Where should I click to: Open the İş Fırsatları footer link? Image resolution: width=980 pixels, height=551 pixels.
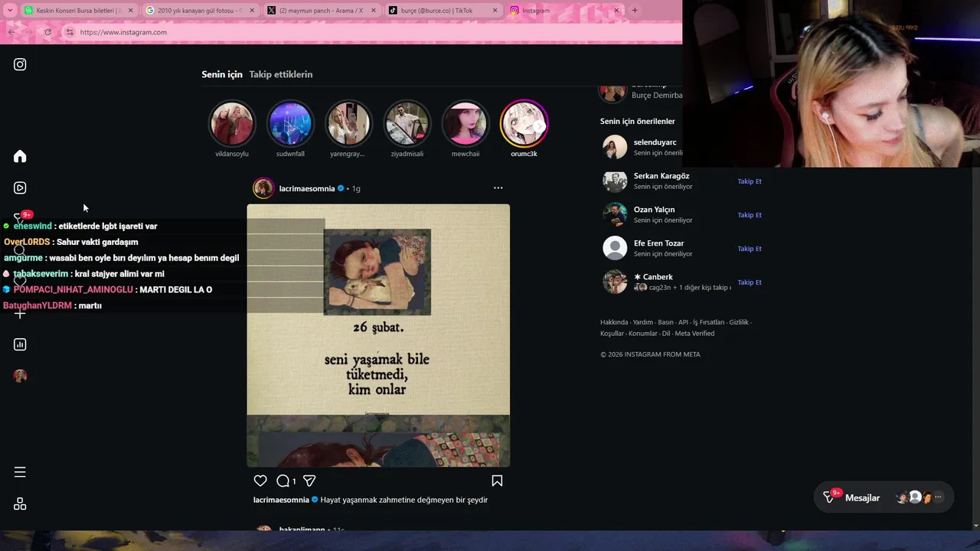coord(708,322)
